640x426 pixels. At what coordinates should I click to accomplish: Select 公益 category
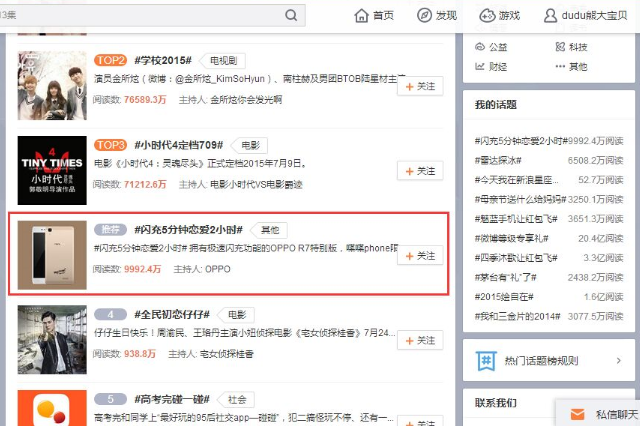491,47
